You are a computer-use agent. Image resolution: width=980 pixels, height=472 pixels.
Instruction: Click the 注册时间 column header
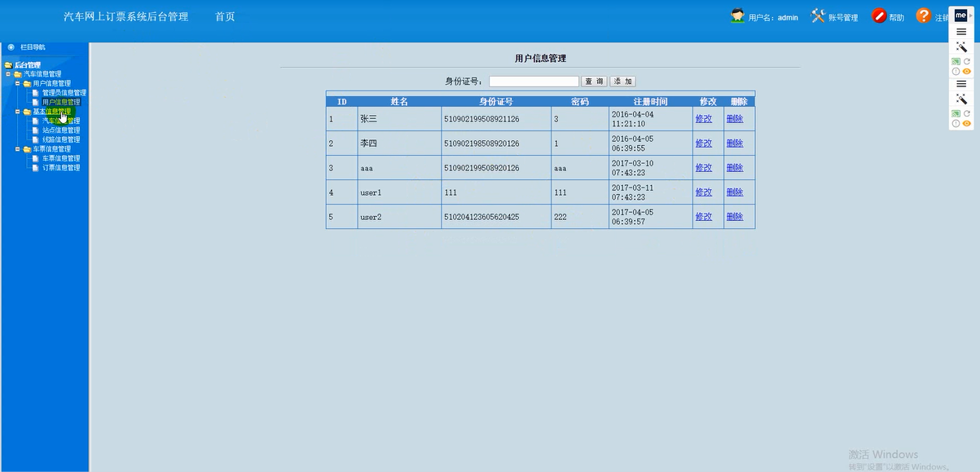650,102
